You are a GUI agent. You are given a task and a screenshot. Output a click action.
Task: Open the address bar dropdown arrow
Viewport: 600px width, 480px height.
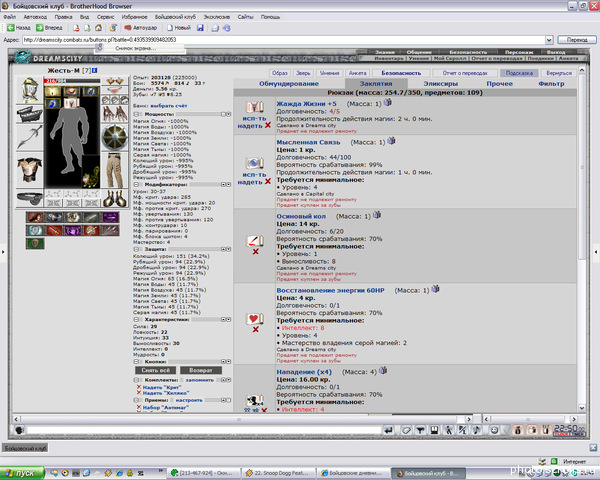549,40
